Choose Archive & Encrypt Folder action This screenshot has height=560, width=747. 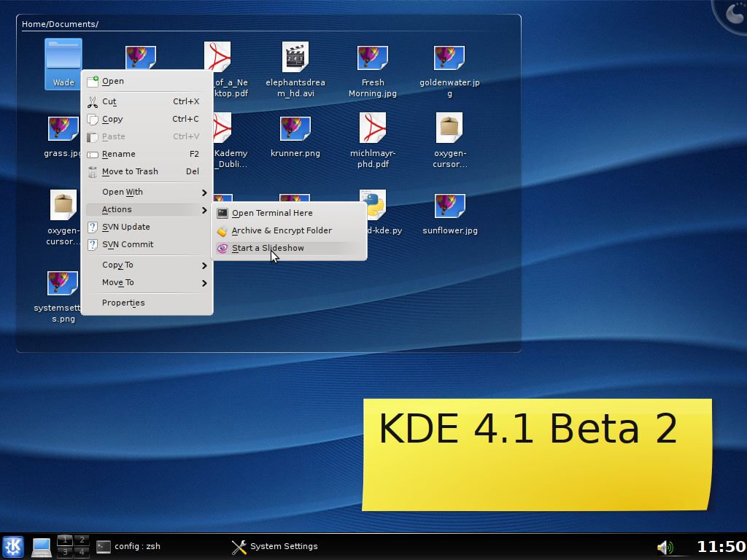(x=289, y=230)
